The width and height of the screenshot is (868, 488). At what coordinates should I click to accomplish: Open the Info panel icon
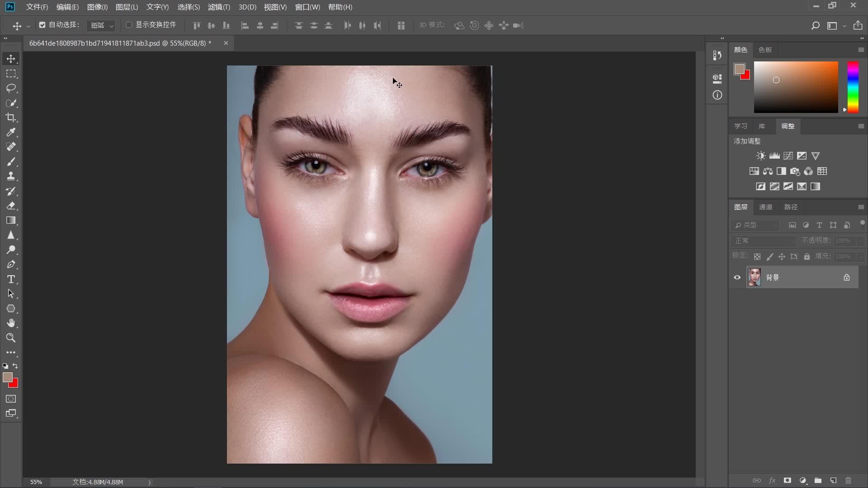pyautogui.click(x=717, y=95)
